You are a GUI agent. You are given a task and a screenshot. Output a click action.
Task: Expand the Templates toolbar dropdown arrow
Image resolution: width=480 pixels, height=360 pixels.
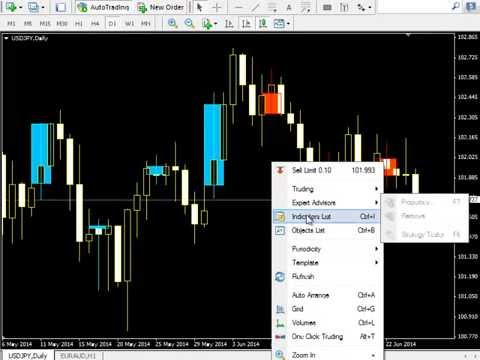(288, 24)
